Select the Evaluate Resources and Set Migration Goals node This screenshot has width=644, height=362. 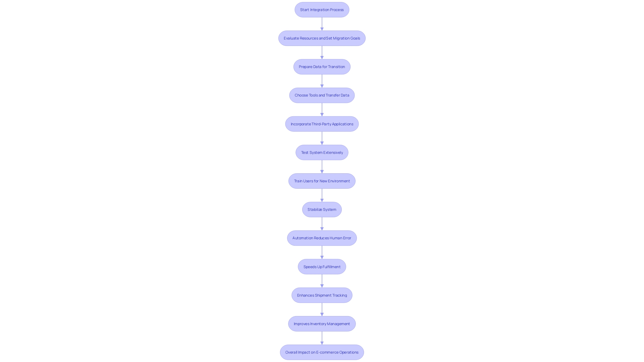322,38
